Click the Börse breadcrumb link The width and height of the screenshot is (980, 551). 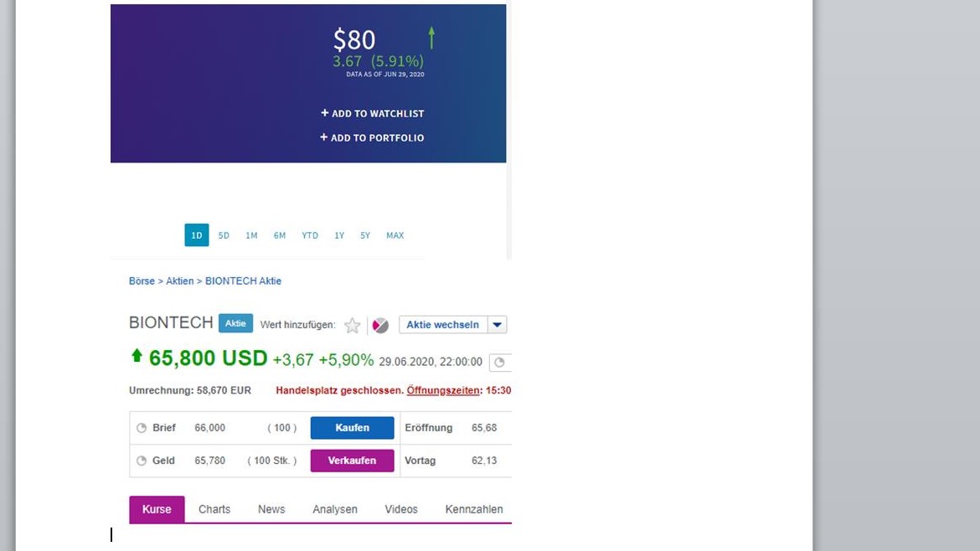142,281
